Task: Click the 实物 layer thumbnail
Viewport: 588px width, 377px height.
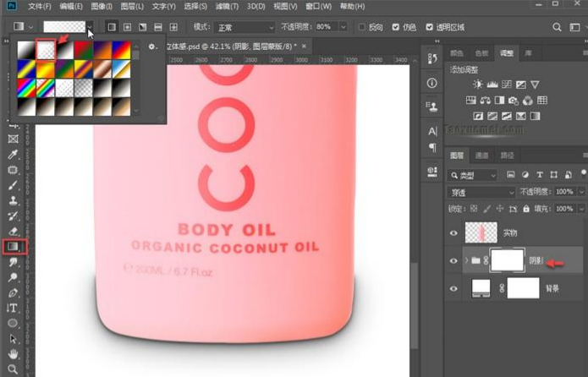Action: pos(481,232)
